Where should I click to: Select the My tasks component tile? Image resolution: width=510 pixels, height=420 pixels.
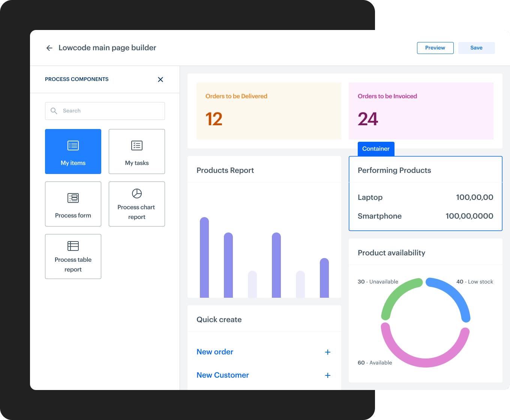click(x=137, y=151)
